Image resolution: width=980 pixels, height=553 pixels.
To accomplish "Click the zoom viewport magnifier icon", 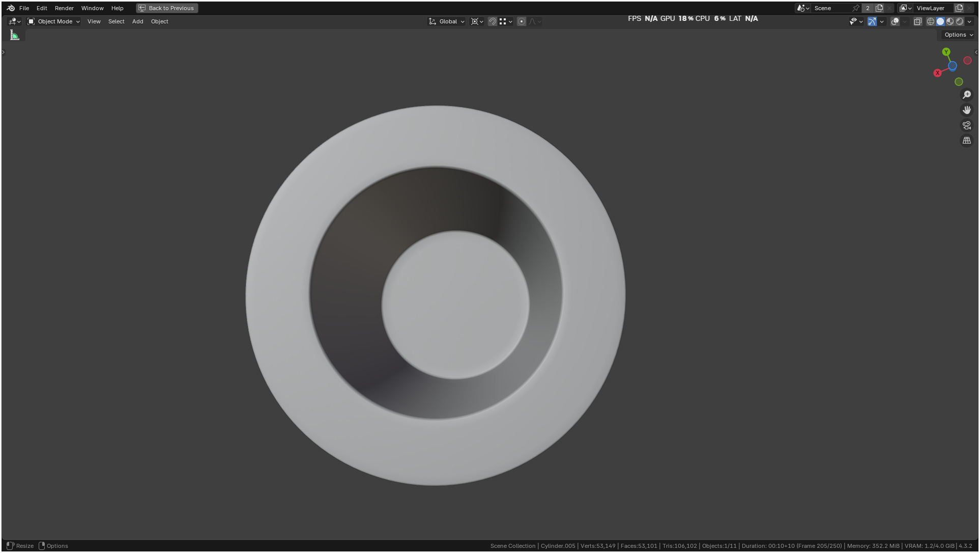I will (x=966, y=95).
